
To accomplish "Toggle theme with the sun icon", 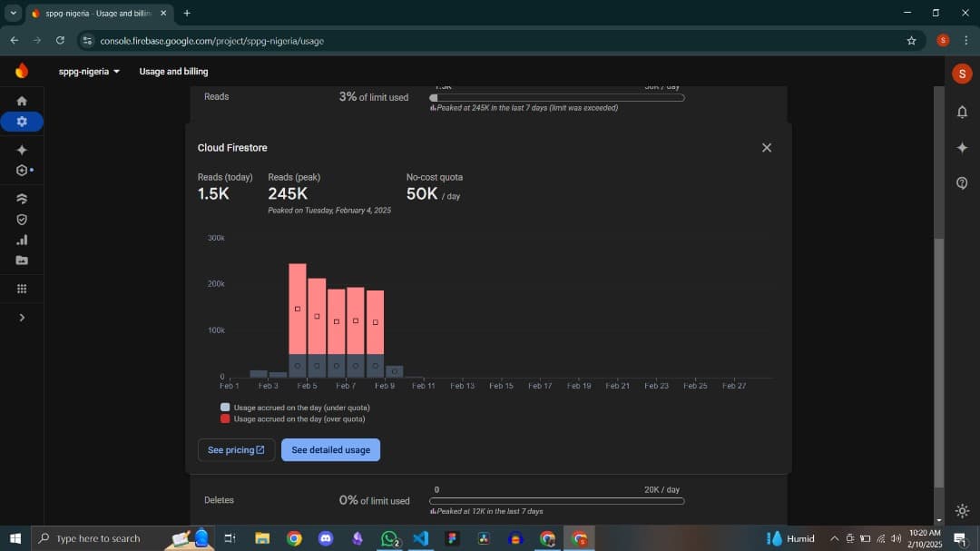I will [962, 511].
